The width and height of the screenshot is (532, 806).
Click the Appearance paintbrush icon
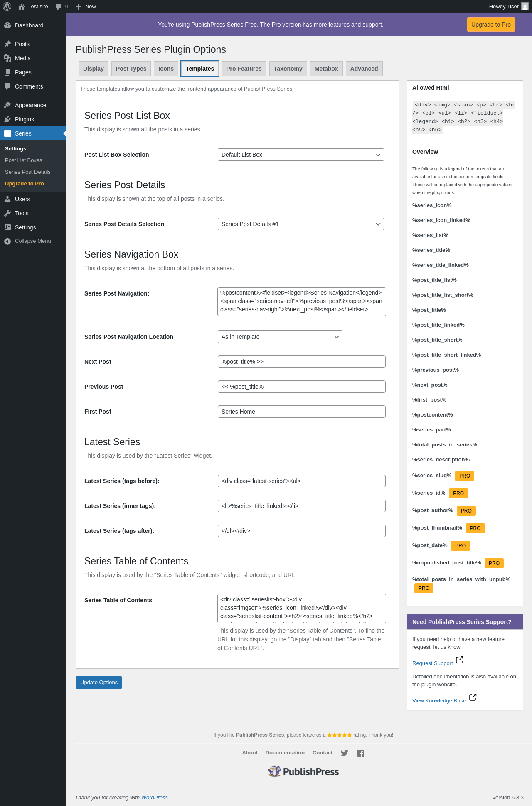(7, 105)
